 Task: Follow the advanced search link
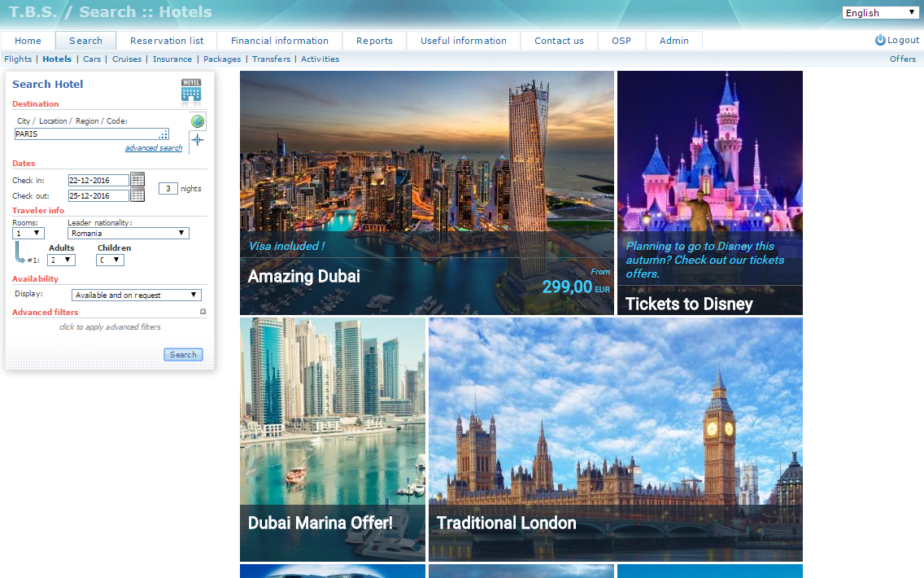tap(154, 148)
